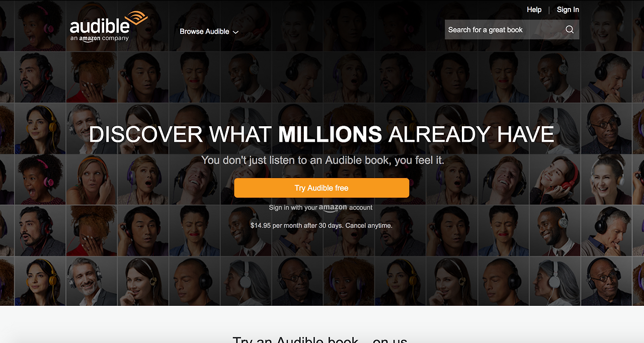
Task: Click the search magnifier icon
Action: [x=570, y=30]
